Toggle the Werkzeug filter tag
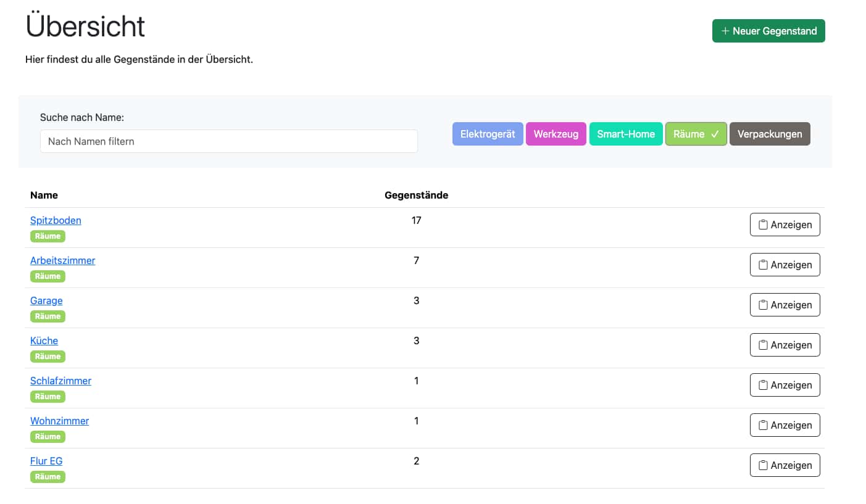The image size is (866, 504). click(x=556, y=134)
